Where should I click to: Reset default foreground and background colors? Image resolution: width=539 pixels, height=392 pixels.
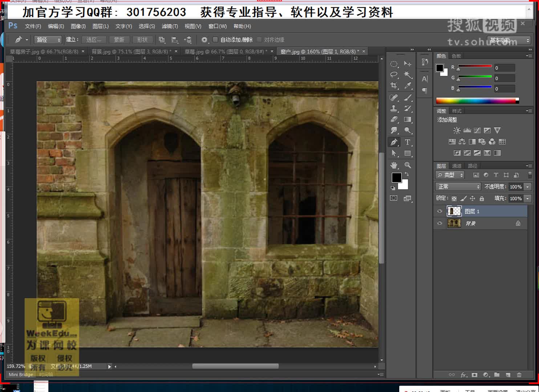393,188
